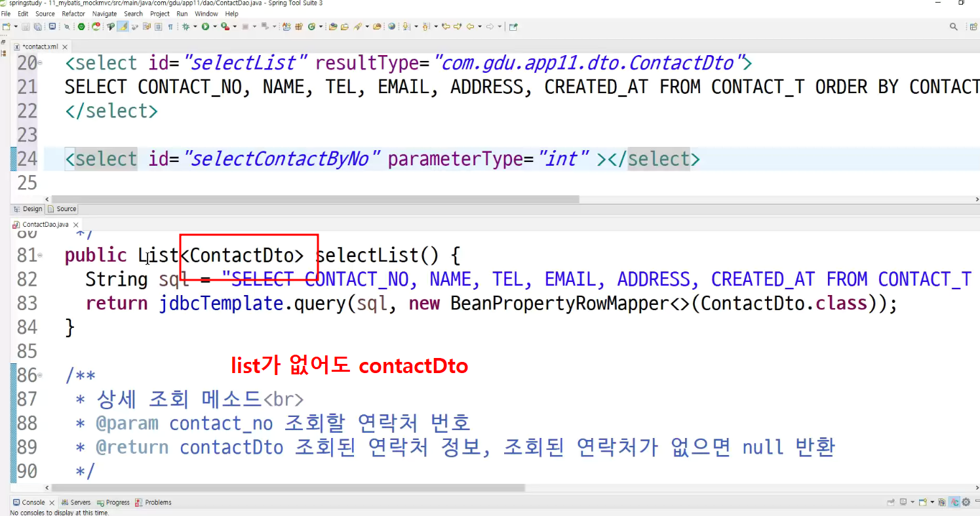Open the Refactor menu
980x516 pixels.
(73, 14)
